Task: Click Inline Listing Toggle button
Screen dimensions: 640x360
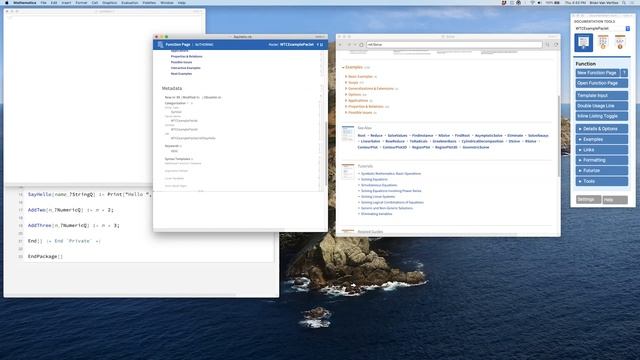Action: tap(602, 116)
